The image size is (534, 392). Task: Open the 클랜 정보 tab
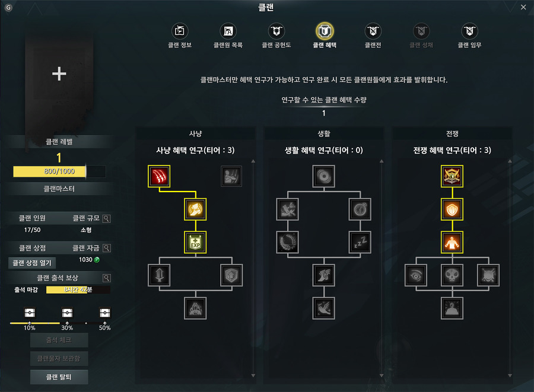(180, 36)
